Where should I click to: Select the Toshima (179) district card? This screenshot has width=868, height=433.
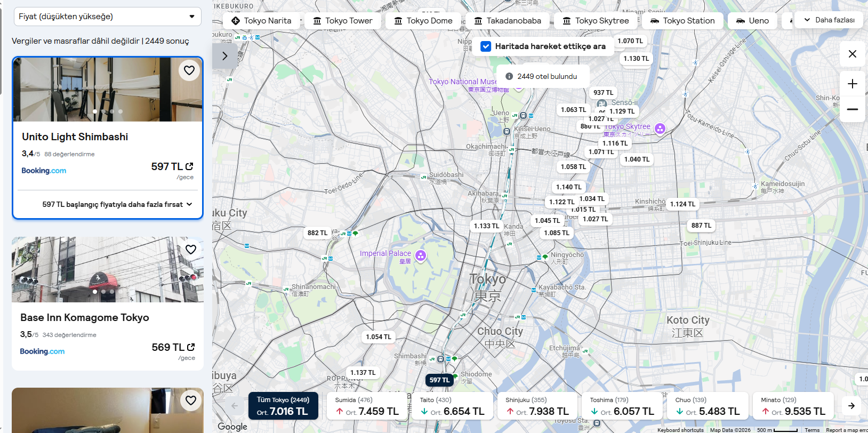click(x=622, y=406)
